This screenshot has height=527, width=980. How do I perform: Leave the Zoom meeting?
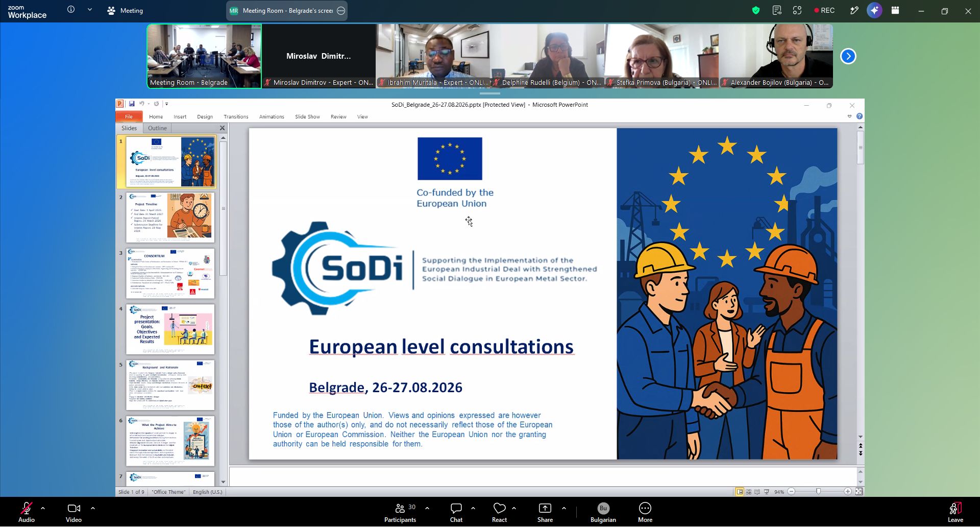pos(955,512)
